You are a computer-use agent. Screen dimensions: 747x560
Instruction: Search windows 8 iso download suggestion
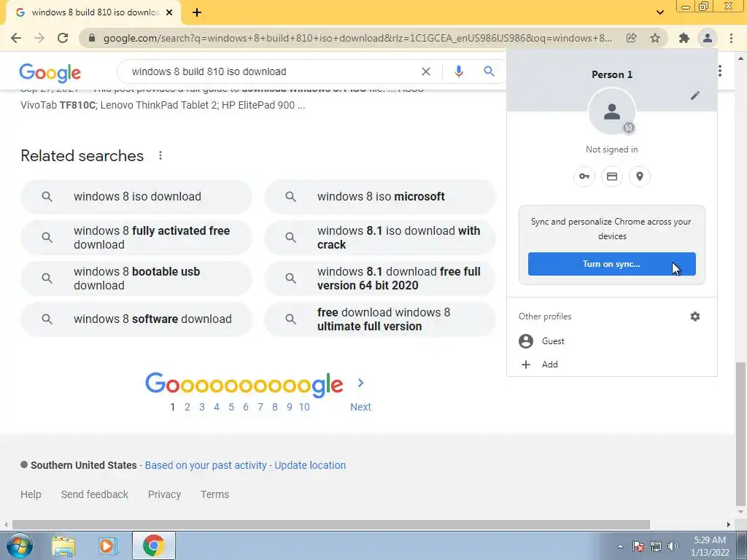(136, 197)
